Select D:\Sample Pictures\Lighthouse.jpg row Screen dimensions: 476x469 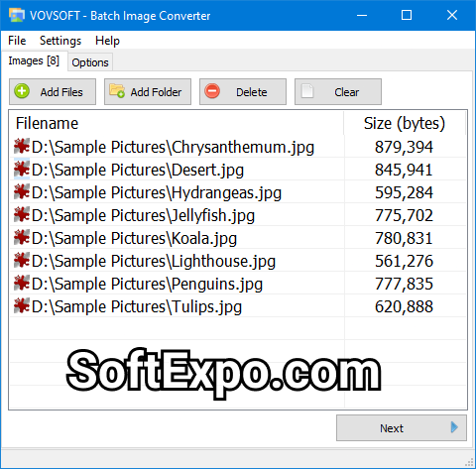click(238, 261)
